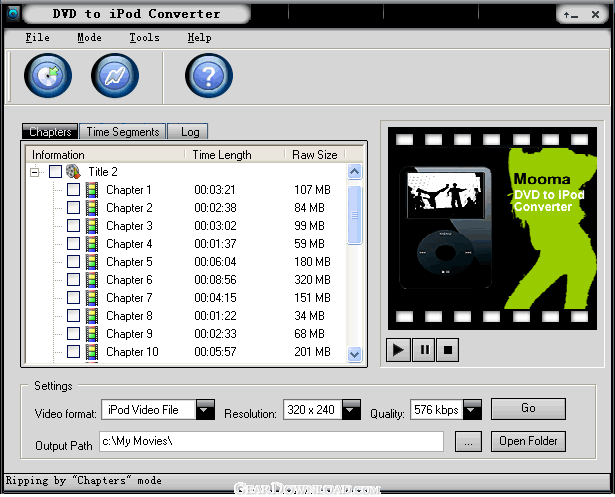The height and width of the screenshot is (497, 615).
Task: Click the filmstrip icon beside Chapter 8
Action: (x=92, y=316)
